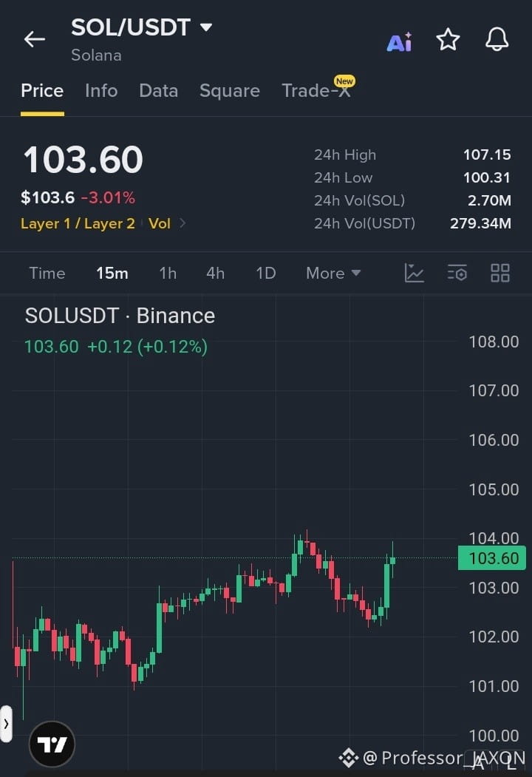The width and height of the screenshot is (532, 777).
Task: Click the large 103.60 price
Action: click(83, 160)
